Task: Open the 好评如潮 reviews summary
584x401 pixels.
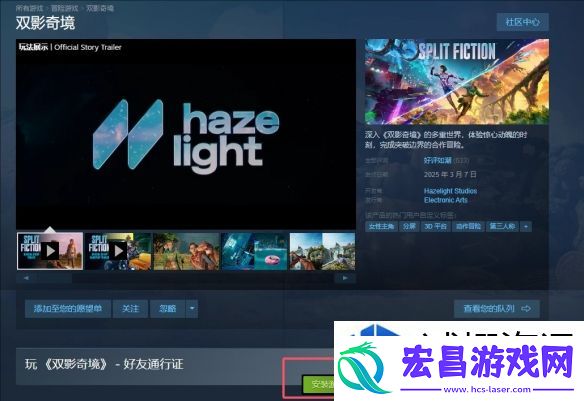Action: pyautogui.click(x=438, y=160)
